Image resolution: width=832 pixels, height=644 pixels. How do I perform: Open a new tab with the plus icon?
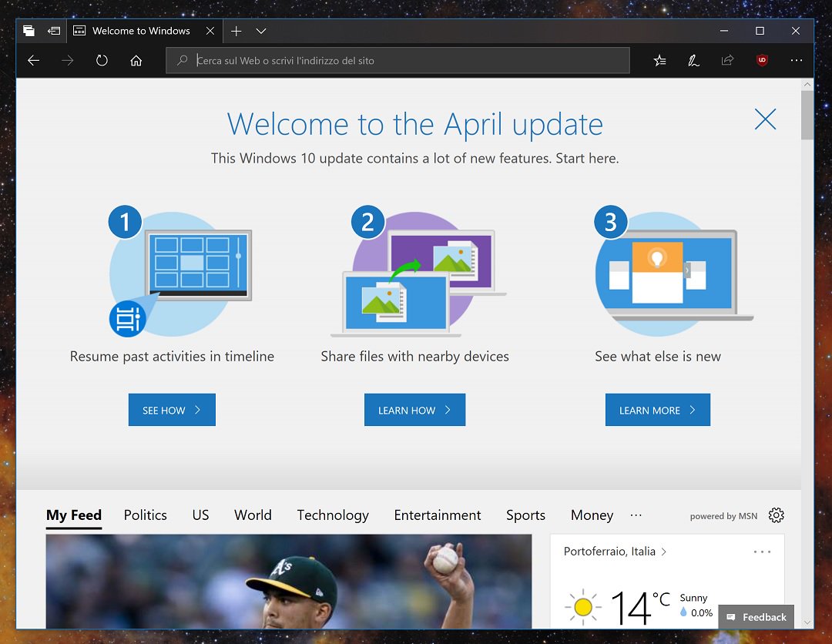click(x=236, y=31)
